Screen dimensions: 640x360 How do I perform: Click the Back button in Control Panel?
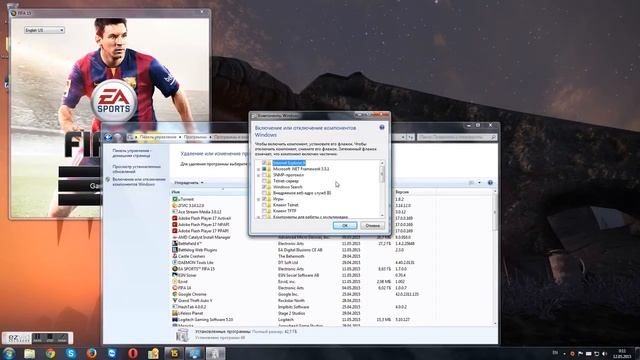click(108, 137)
